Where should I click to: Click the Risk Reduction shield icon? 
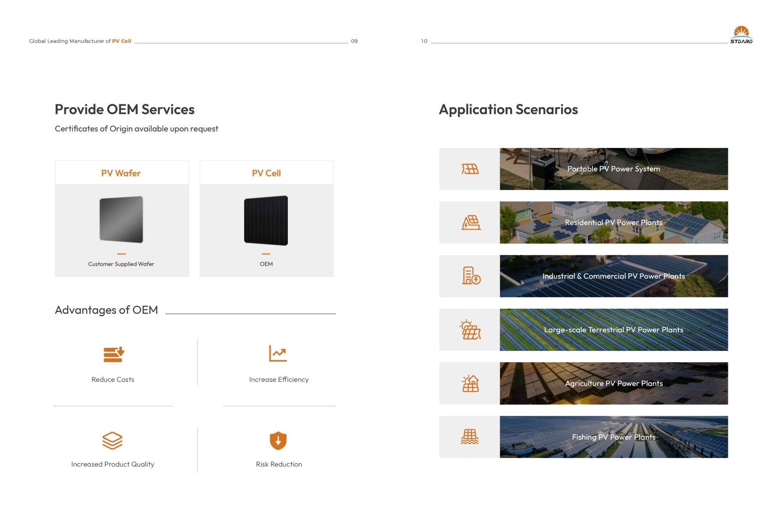coord(278,440)
